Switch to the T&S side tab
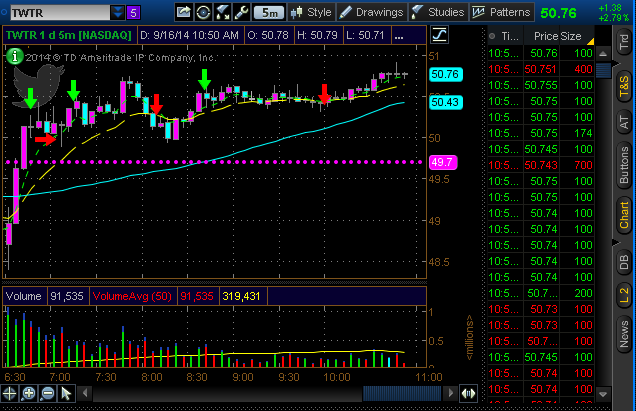Screen dimensions: 636x411 (x=624, y=87)
